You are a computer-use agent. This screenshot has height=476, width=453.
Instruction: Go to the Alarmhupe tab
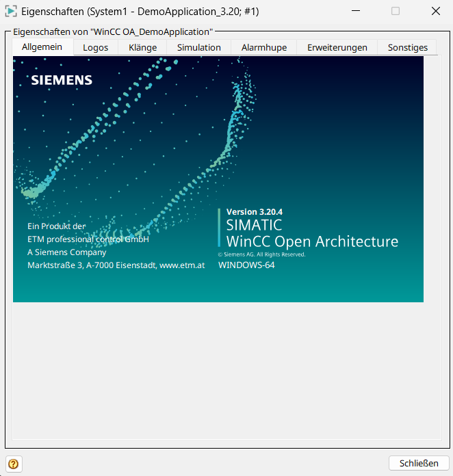coord(264,48)
